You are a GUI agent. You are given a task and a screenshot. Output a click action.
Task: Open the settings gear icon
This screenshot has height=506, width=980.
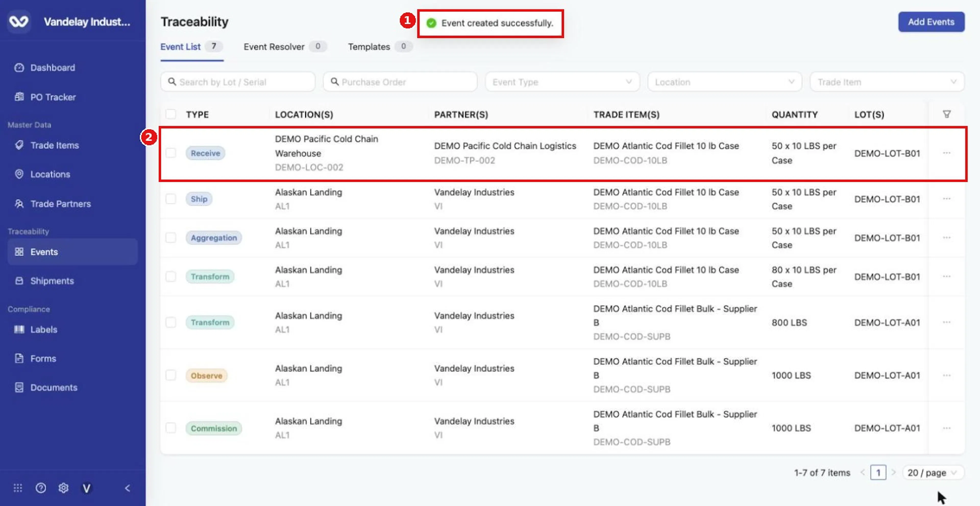coord(64,488)
